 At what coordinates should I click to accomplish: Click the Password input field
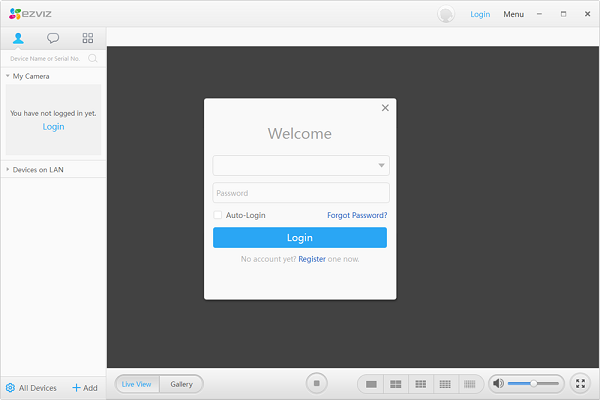300,193
